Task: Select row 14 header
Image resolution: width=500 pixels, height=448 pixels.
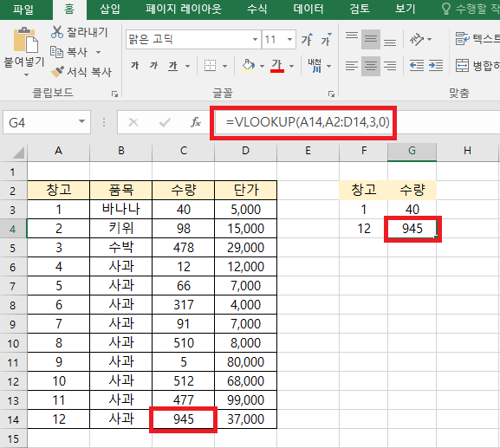Action: [x=13, y=419]
